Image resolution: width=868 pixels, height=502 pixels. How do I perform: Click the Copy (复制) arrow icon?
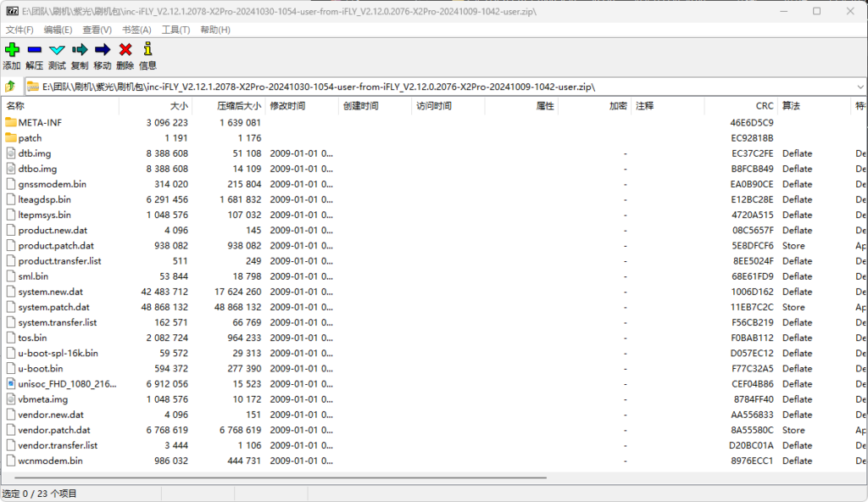click(80, 50)
